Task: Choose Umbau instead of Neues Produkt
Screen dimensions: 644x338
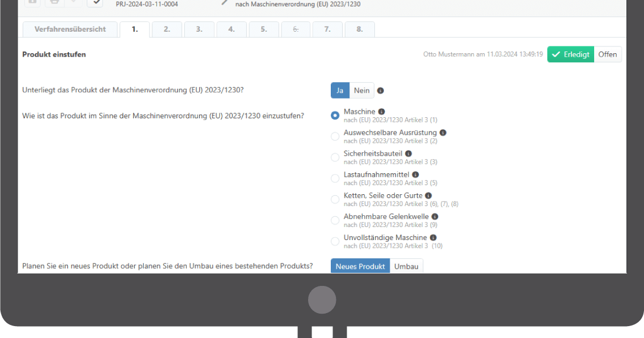Action: pyautogui.click(x=406, y=266)
